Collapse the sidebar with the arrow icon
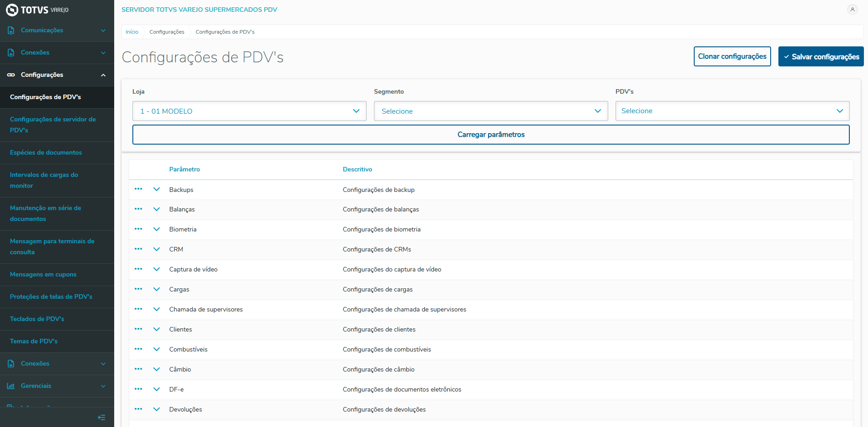The width and height of the screenshot is (868, 427). click(x=101, y=417)
